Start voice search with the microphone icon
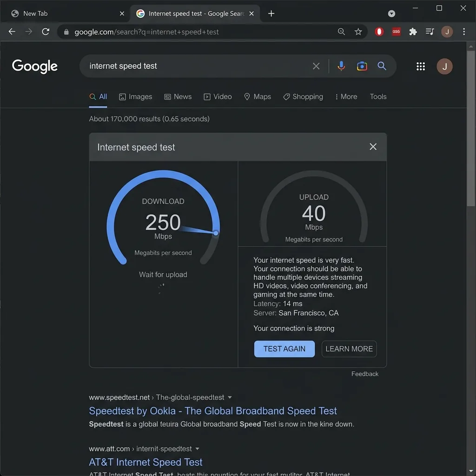The height and width of the screenshot is (476, 476). [x=341, y=66]
